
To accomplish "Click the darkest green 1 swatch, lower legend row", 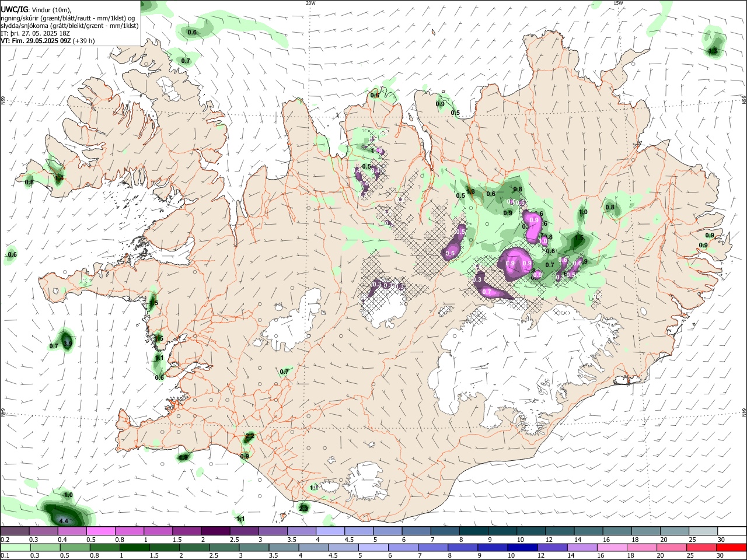I will point(134,547).
